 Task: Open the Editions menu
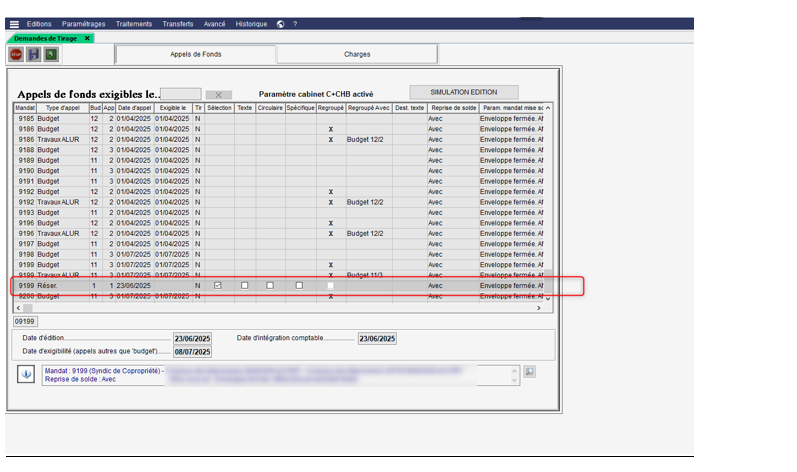click(39, 23)
